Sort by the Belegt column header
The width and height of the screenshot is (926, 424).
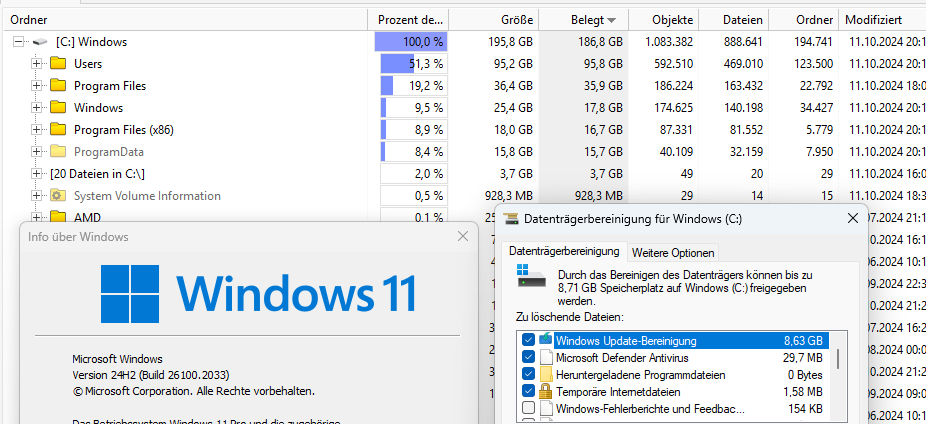(x=583, y=20)
